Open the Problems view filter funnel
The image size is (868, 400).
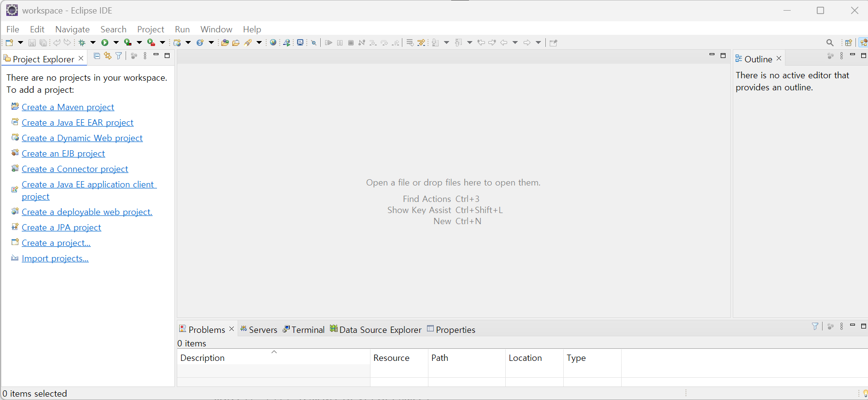pyautogui.click(x=815, y=326)
